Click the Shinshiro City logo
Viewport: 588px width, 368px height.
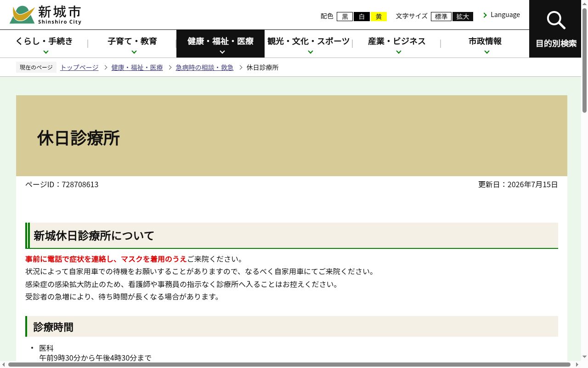click(x=45, y=15)
